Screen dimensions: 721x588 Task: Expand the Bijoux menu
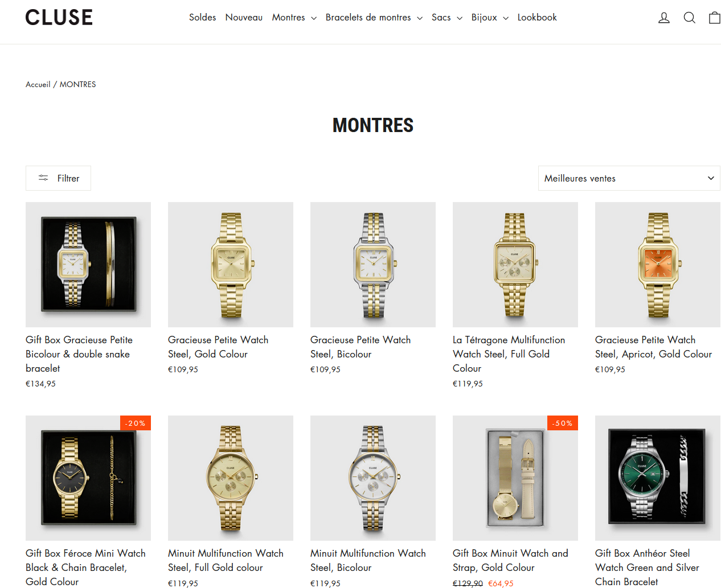point(490,18)
